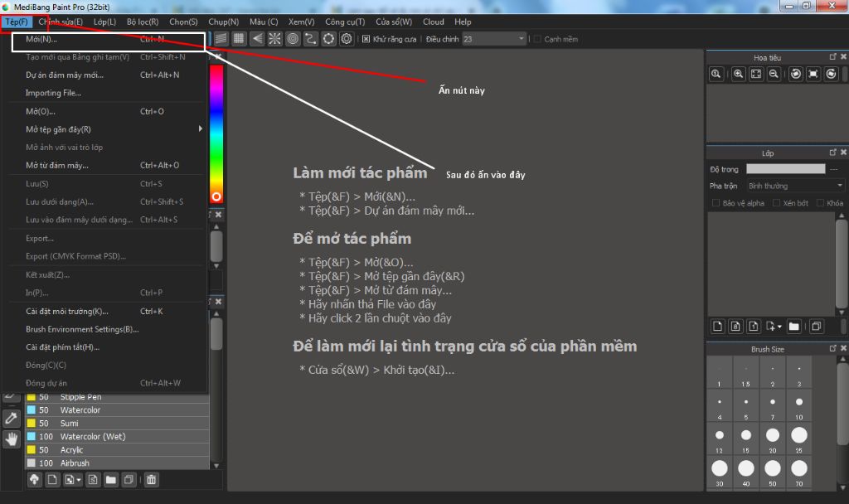Viewport: 849px width, 504px height.
Task: Select the Airbrush brush
Action: click(x=117, y=463)
